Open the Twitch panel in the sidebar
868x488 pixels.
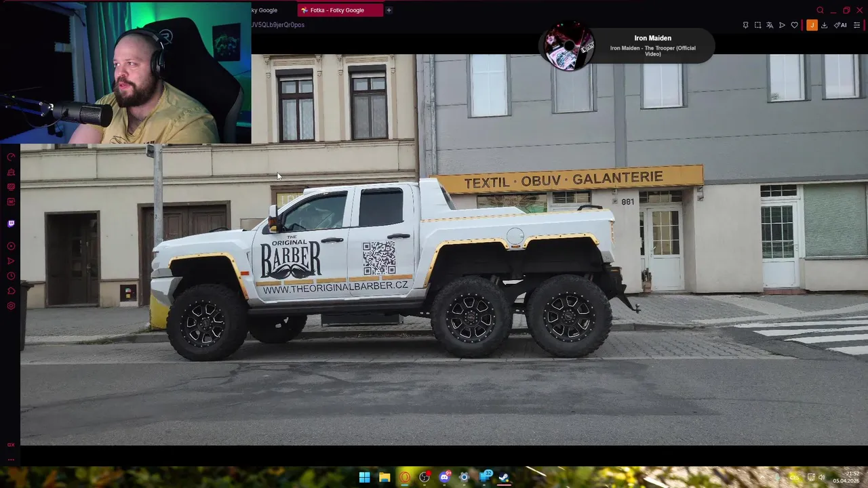tap(11, 224)
